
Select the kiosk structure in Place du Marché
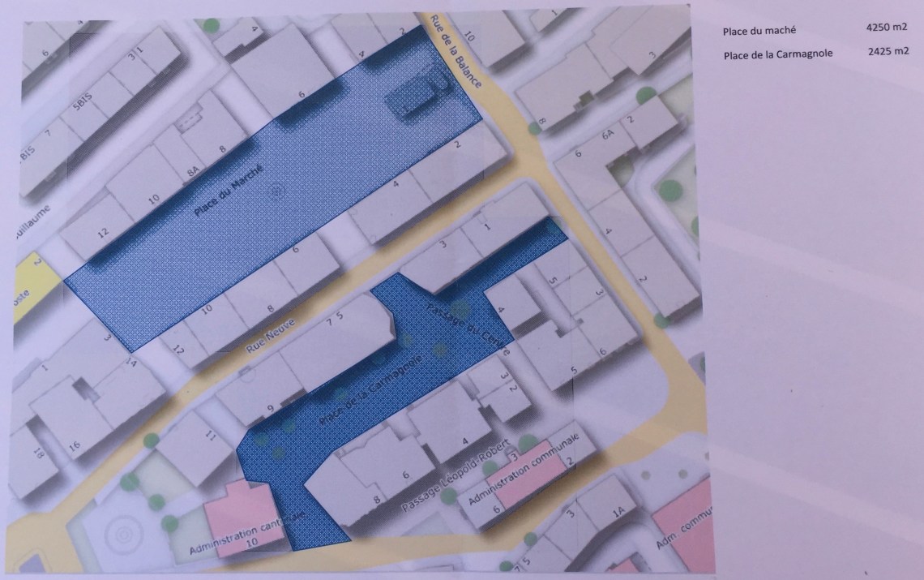point(415,95)
